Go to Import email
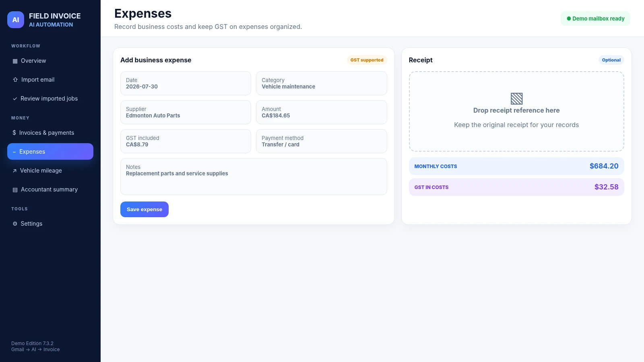644x362 pixels. click(x=50, y=80)
